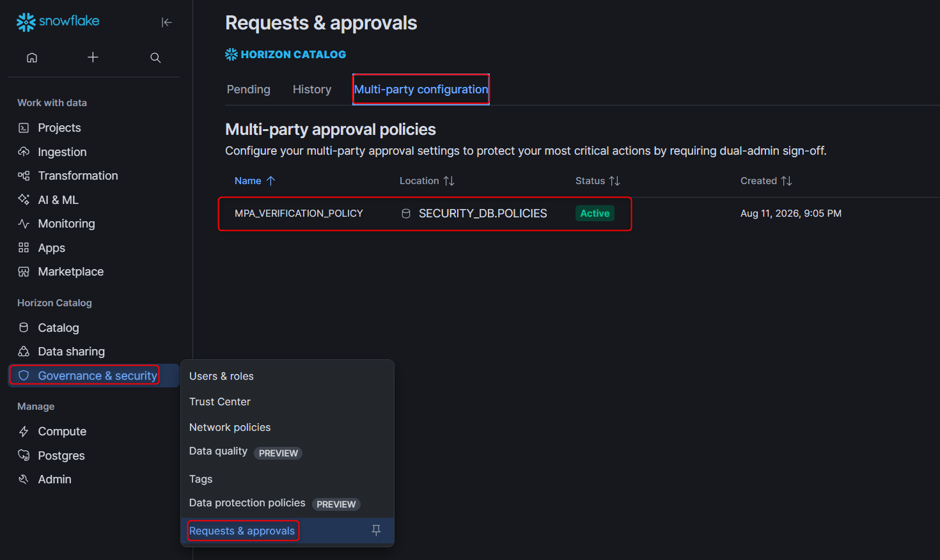Open the Apps page

click(52, 248)
